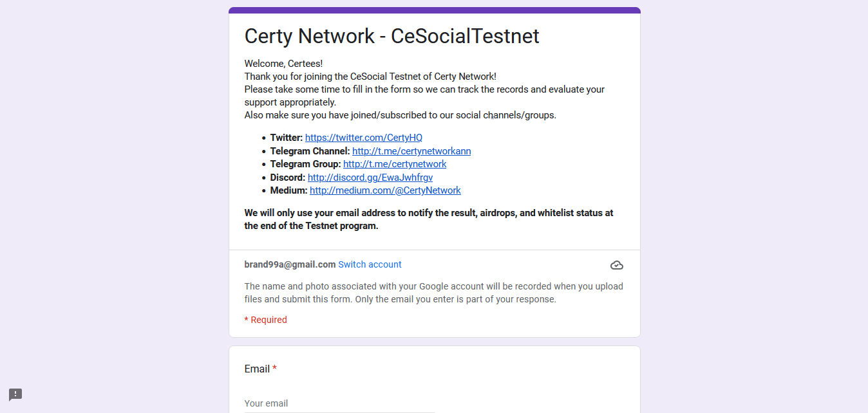Click the Email question label
868x413 pixels.
tap(257, 369)
